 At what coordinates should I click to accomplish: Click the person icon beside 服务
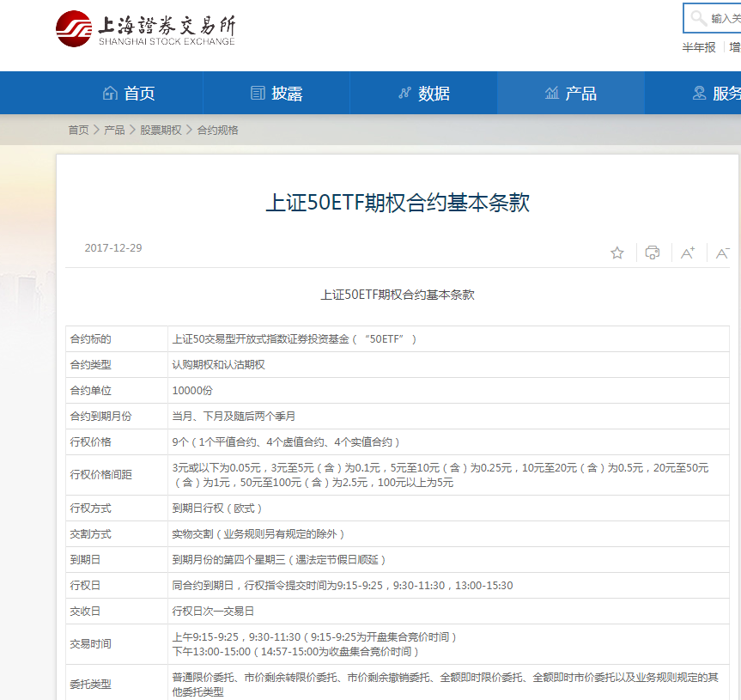[699, 94]
